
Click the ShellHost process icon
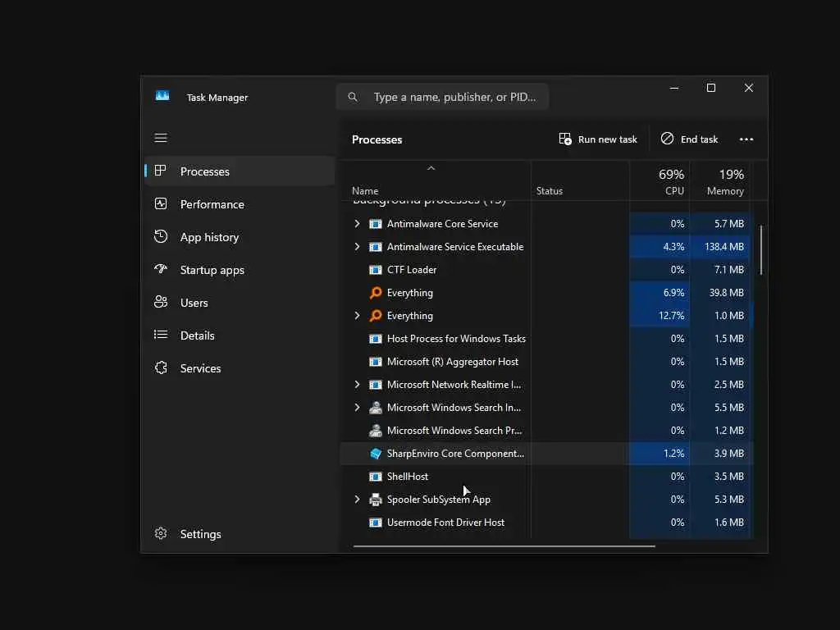tap(376, 477)
